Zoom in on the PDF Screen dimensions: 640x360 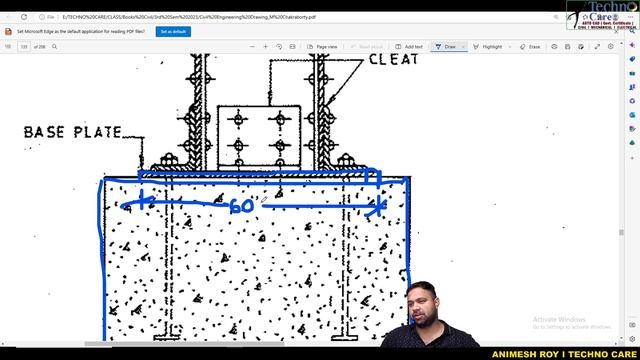pos(265,47)
